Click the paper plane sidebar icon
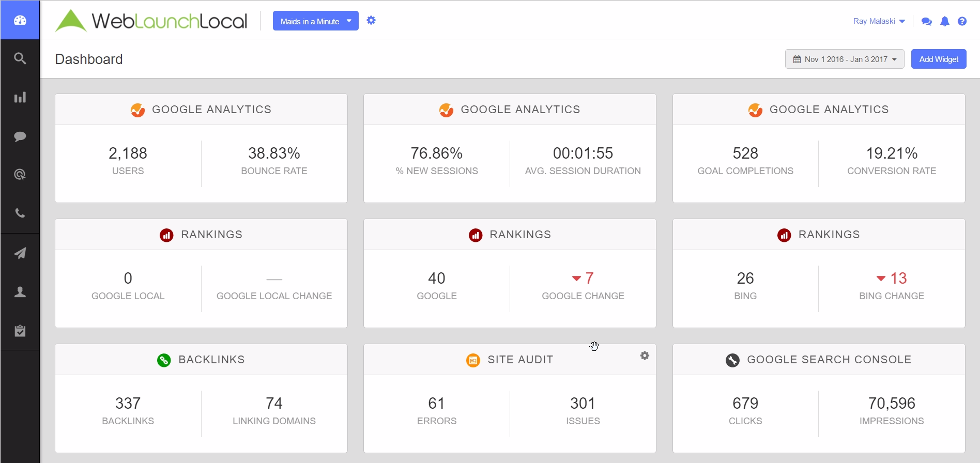980x463 pixels. (x=20, y=253)
